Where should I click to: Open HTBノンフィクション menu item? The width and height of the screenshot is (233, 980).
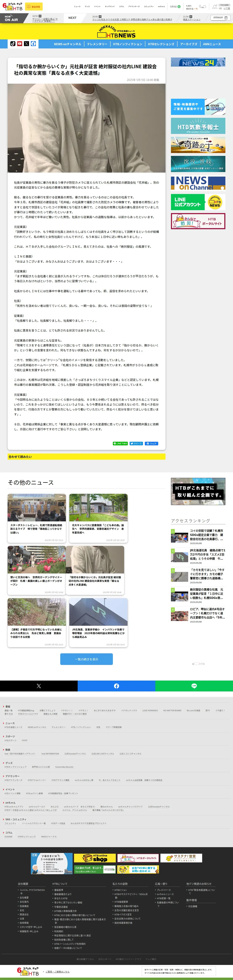(x=127, y=44)
